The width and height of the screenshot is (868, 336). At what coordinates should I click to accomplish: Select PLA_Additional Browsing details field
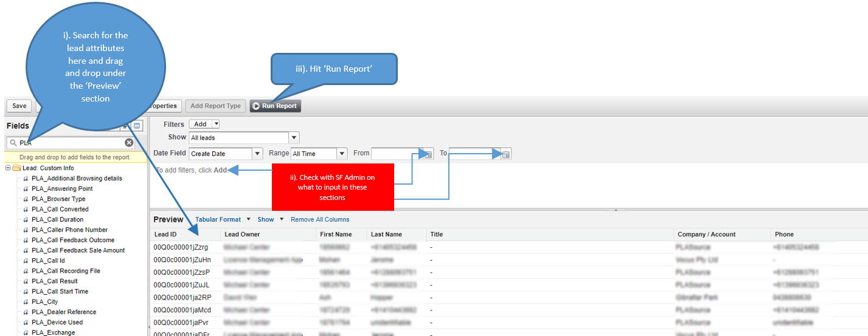point(77,179)
